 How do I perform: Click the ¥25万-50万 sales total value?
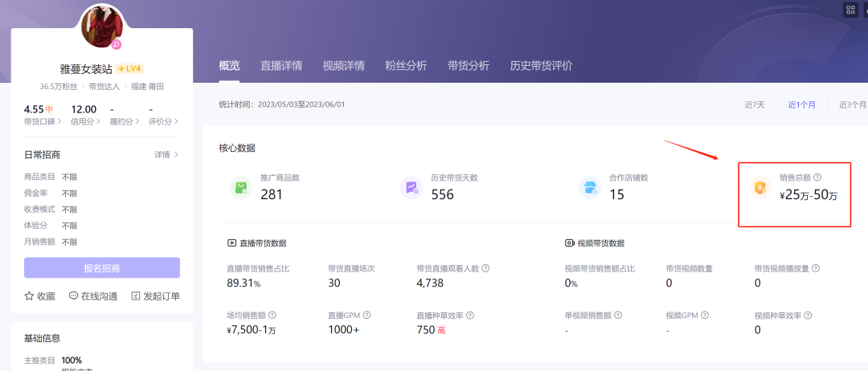[x=809, y=194]
